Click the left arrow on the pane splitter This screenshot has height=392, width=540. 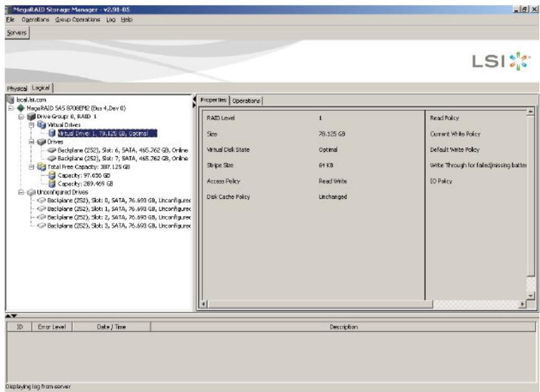click(x=194, y=100)
